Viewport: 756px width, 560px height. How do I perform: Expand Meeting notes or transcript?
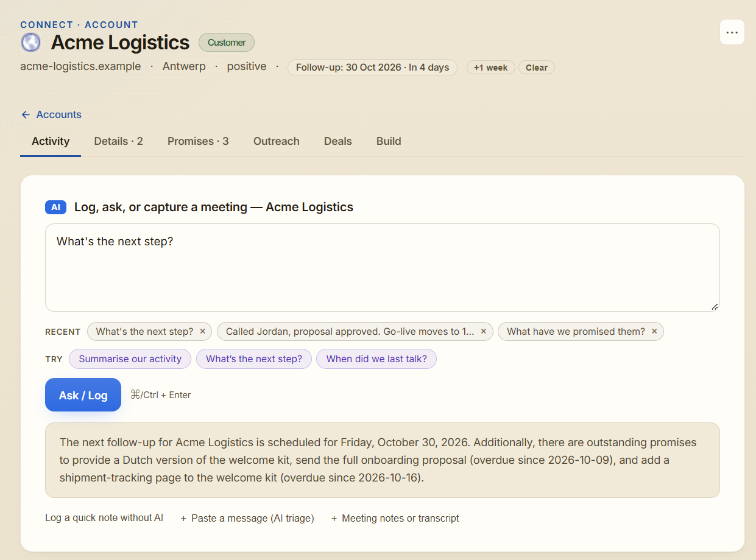395,519
